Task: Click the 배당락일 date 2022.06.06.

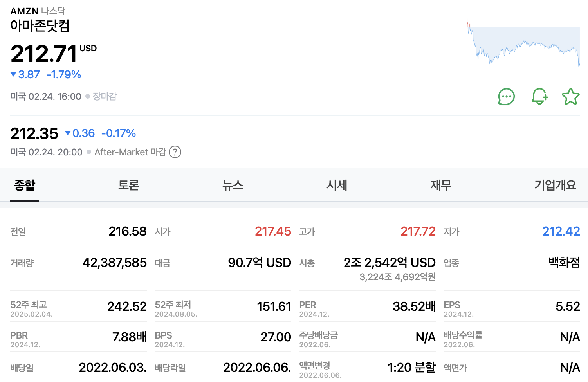Action: tap(257, 368)
